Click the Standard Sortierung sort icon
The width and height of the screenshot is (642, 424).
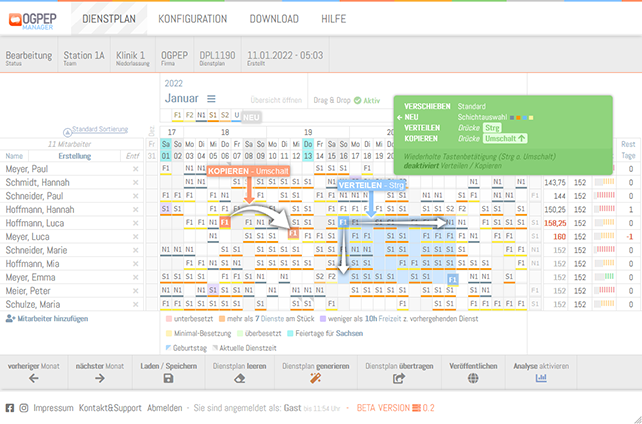67,132
